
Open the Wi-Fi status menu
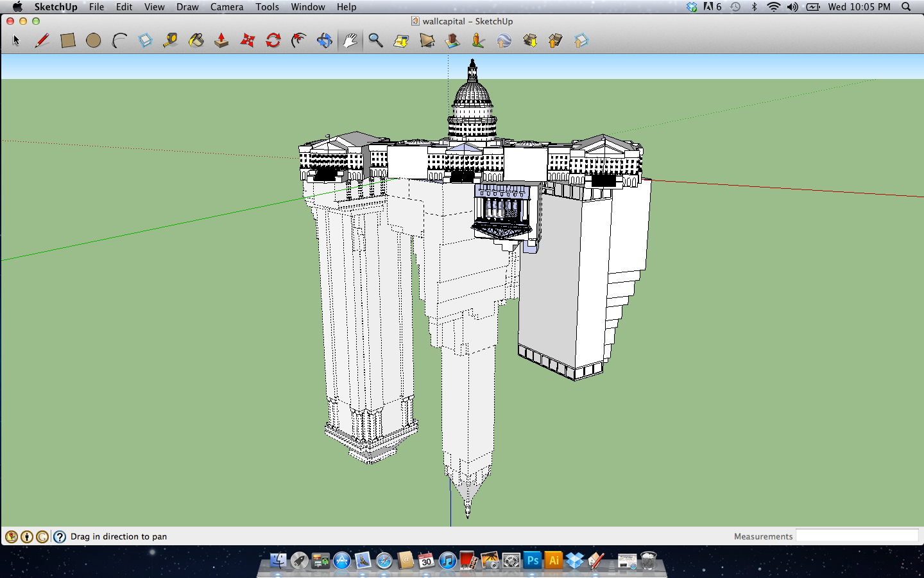tap(774, 7)
